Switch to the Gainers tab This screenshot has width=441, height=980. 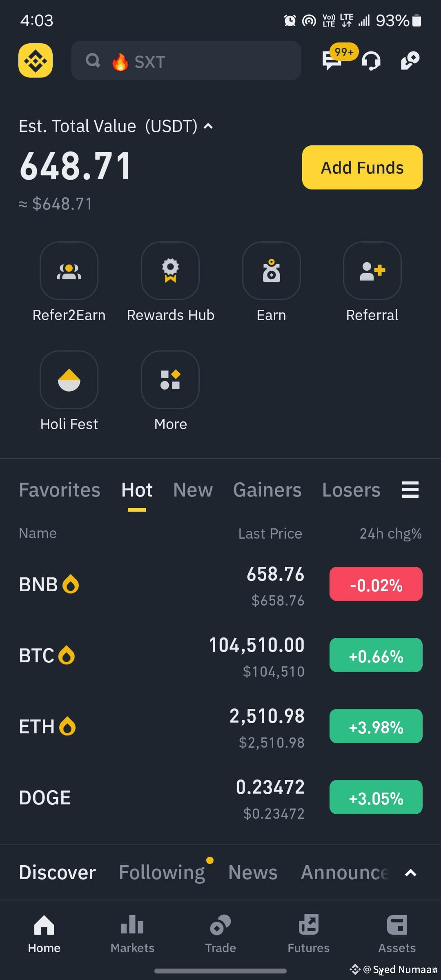(x=267, y=490)
